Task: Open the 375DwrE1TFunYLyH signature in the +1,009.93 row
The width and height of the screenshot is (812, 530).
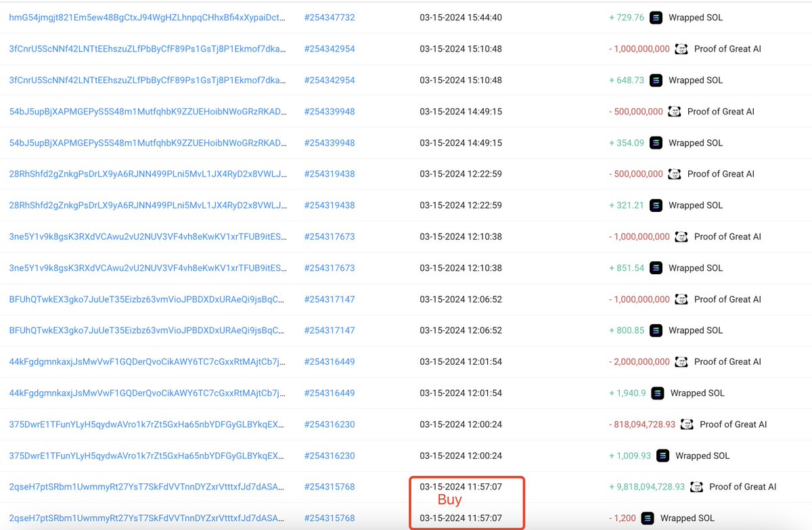Action: click(147, 456)
